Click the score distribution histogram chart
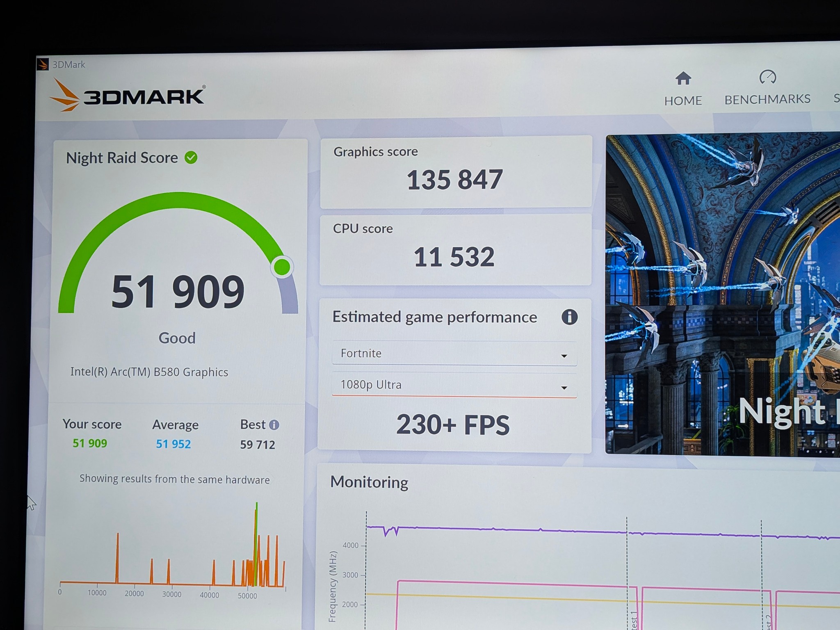The height and width of the screenshot is (630, 840). coord(172,550)
